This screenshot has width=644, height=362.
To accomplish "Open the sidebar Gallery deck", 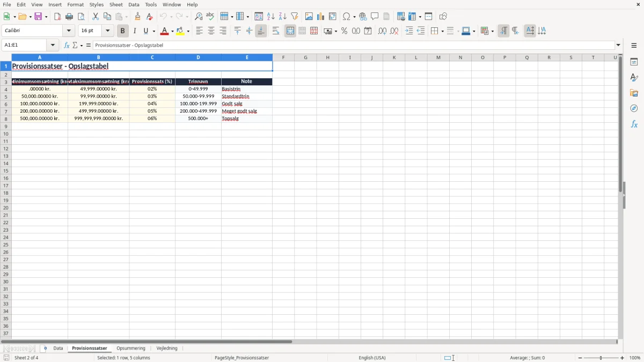I will click(x=634, y=93).
